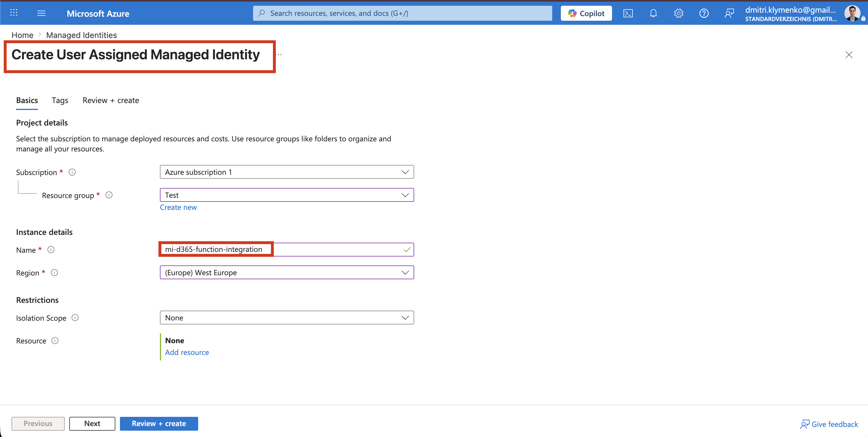
Task: Click the Add resource link
Action: pos(187,352)
